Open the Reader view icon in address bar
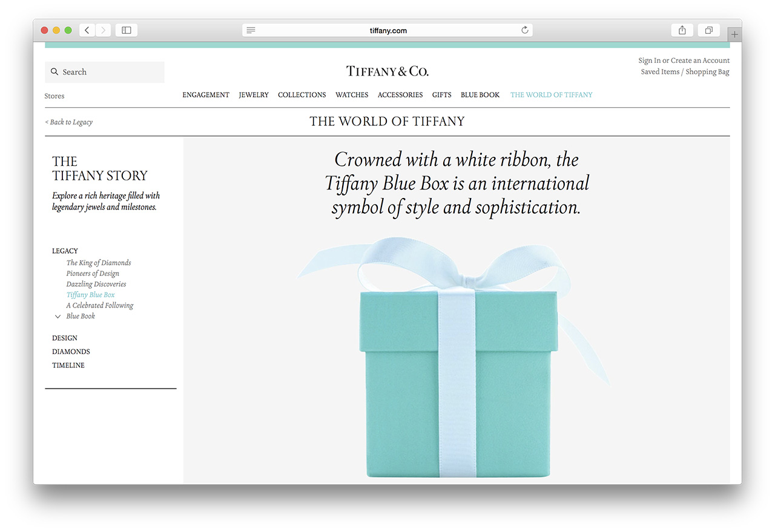Viewport: 775px width, 532px height. pyautogui.click(x=251, y=30)
